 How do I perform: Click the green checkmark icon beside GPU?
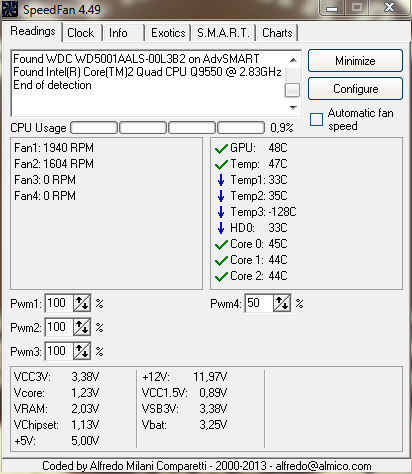(x=221, y=148)
